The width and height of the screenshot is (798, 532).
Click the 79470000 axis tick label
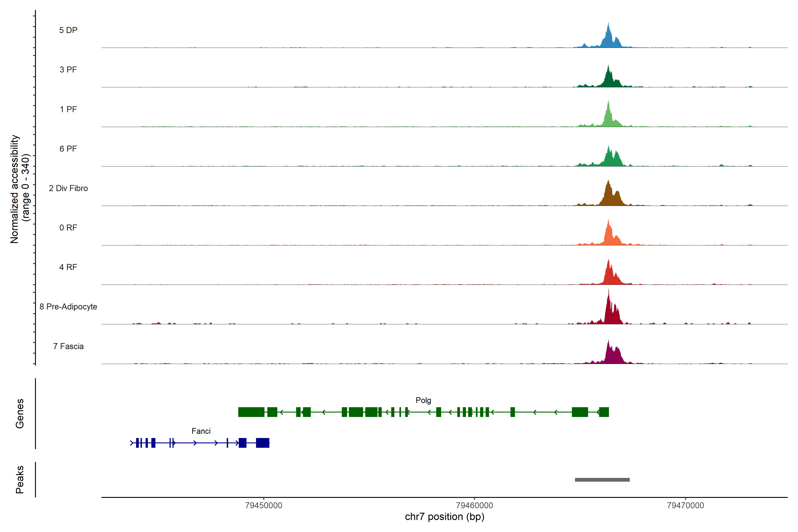(685, 505)
